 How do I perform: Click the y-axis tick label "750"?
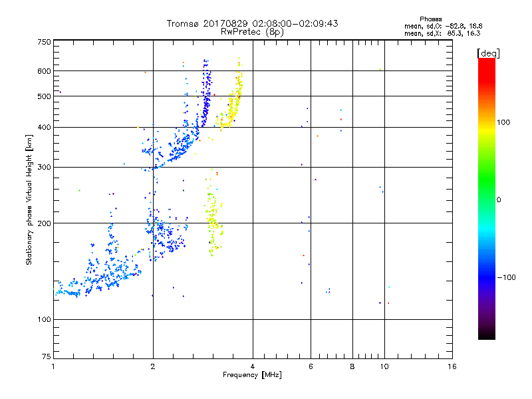point(45,42)
